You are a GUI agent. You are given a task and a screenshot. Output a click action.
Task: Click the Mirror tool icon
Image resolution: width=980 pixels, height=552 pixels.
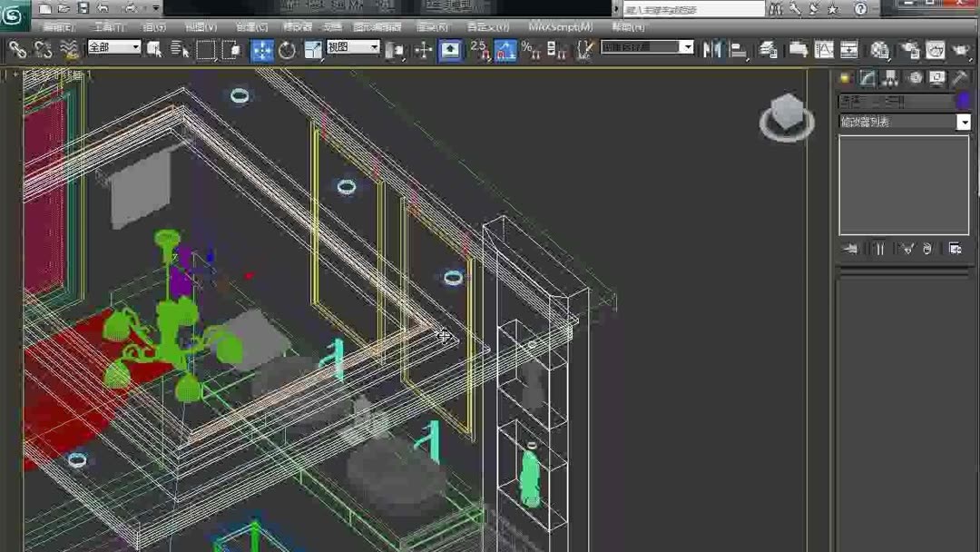[x=714, y=50]
